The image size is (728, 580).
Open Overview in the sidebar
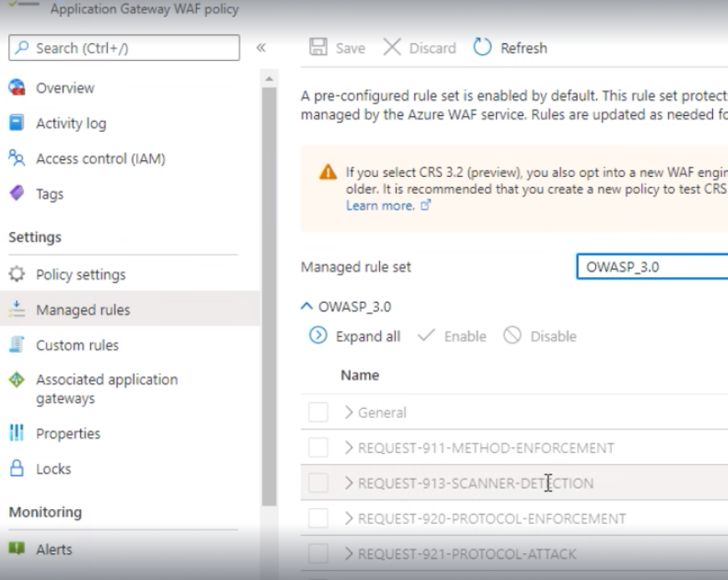tap(65, 88)
